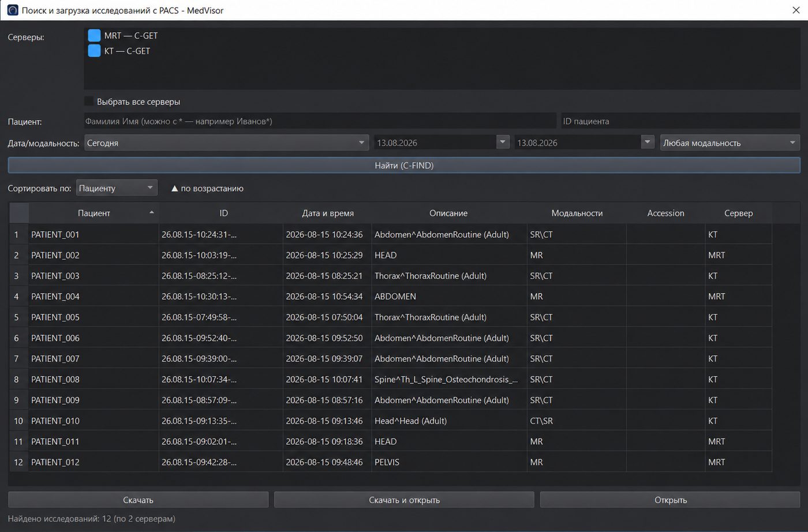Enable 'Выбрать все серверы' checkbox
This screenshot has width=808, height=532.
(x=89, y=102)
